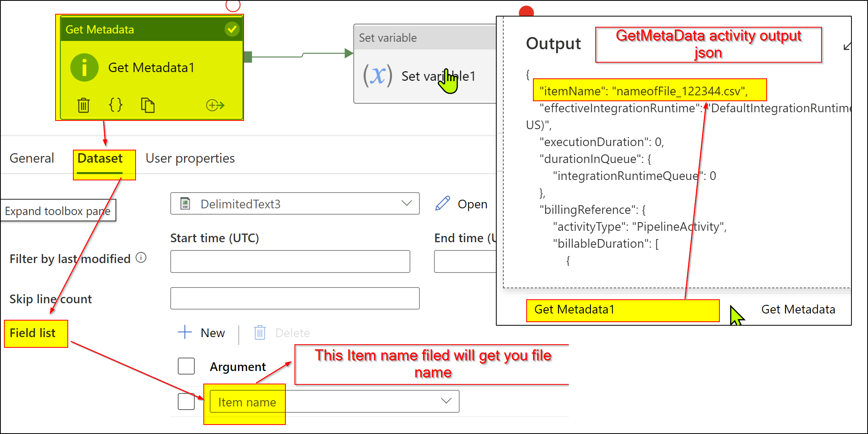Click the Set variable (x) icon

pyautogui.click(x=377, y=76)
